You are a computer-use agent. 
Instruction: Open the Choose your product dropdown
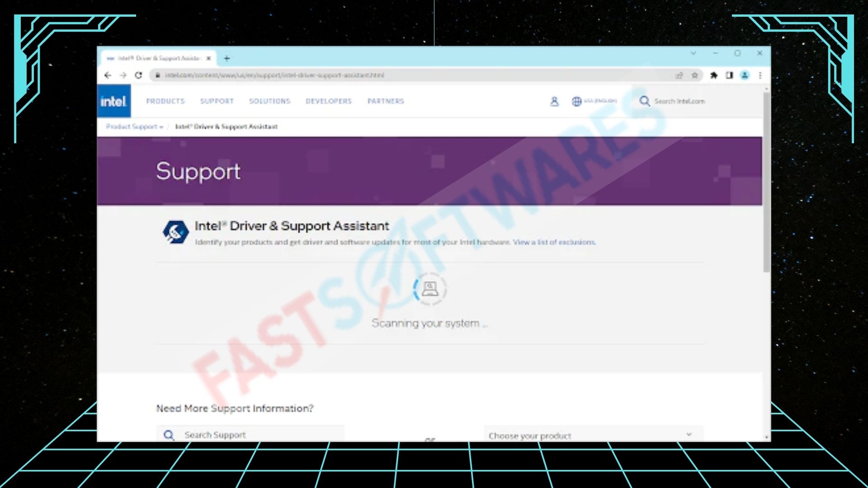593,434
